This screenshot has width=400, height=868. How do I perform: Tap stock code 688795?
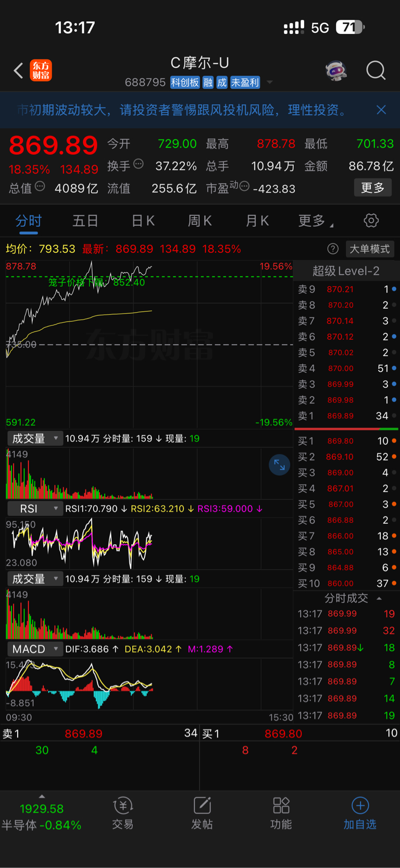click(x=145, y=82)
